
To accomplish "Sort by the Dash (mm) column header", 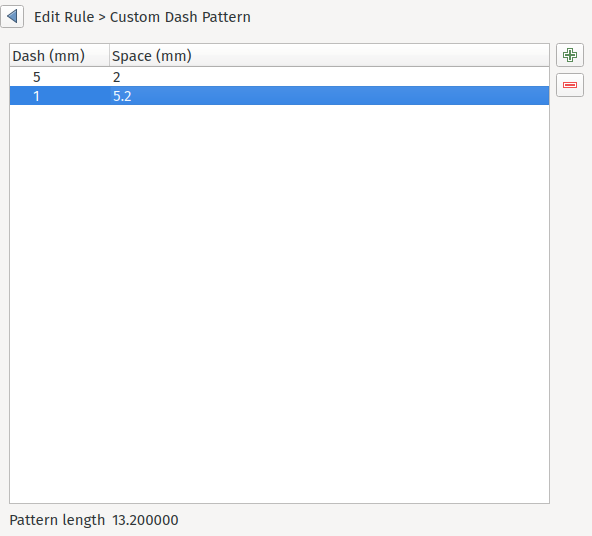I will click(x=60, y=56).
